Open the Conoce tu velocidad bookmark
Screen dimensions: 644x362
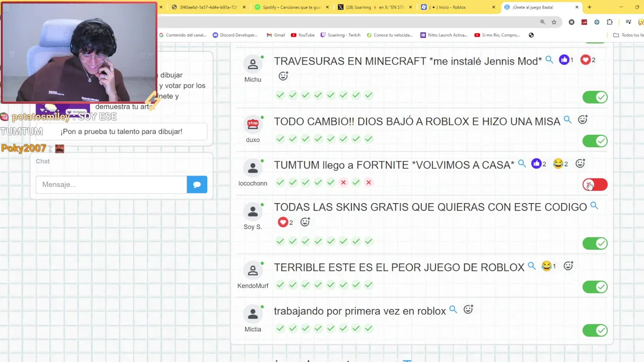click(389, 35)
